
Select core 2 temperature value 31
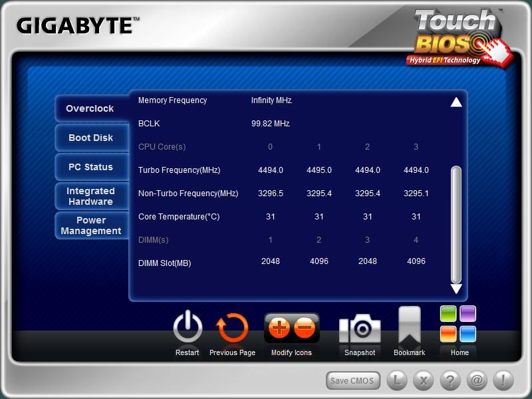point(368,217)
